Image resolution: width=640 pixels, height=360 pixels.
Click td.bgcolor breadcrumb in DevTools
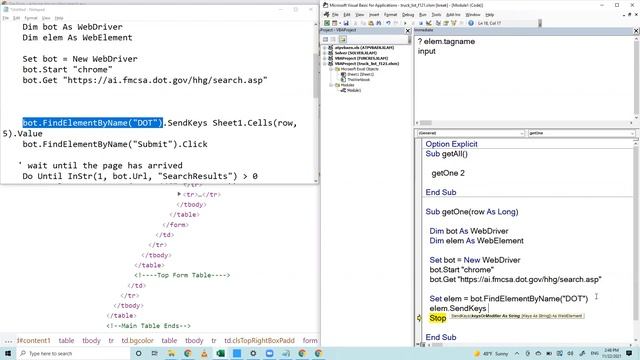tap(138, 340)
